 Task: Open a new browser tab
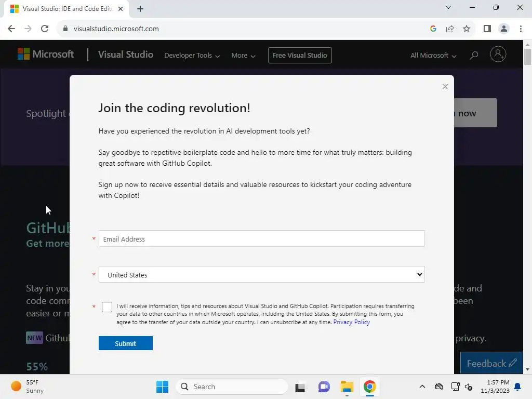click(x=140, y=9)
